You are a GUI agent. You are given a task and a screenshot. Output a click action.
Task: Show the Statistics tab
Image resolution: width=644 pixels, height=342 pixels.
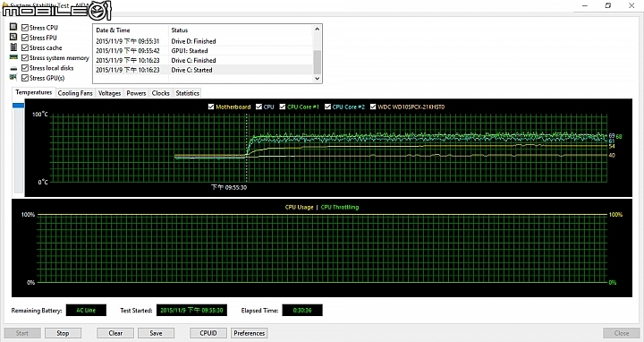[x=187, y=93]
